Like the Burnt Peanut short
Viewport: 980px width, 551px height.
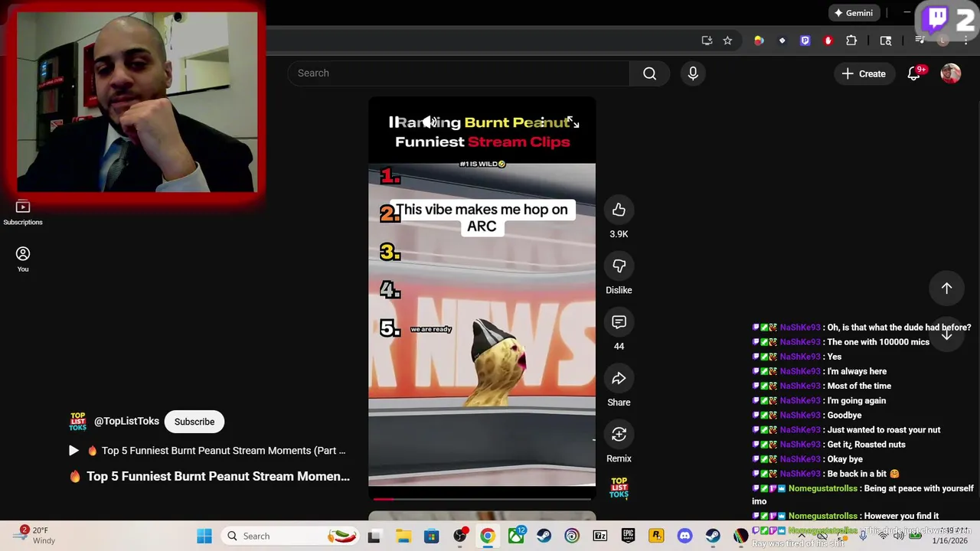(619, 210)
